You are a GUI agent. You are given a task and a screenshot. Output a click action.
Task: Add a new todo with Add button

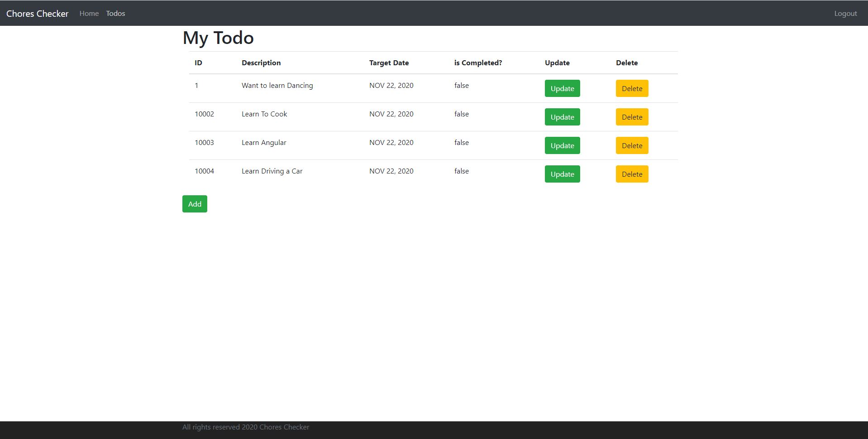point(195,204)
